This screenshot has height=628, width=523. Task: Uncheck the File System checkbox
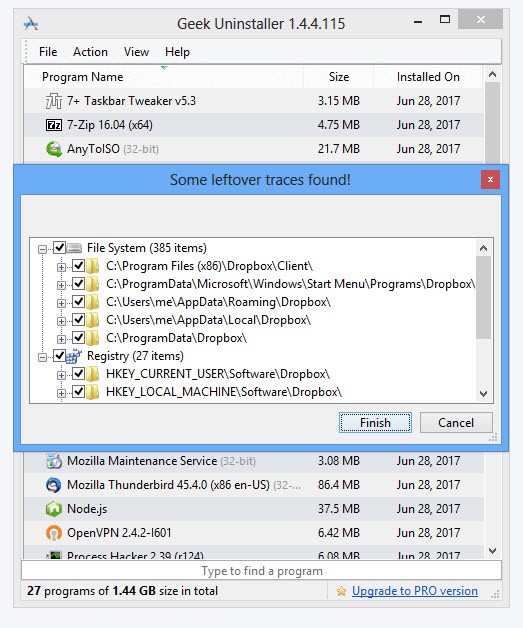[x=59, y=248]
